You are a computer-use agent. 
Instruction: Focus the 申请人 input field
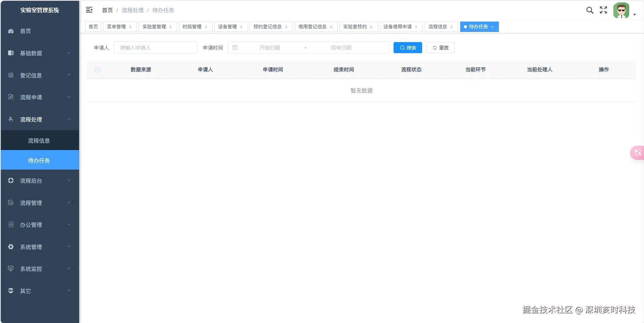156,48
